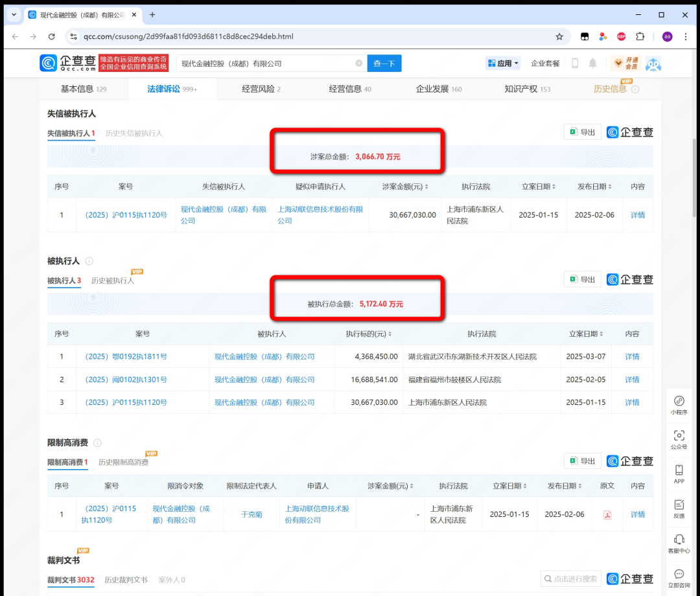Open the browser tab list dropdown
The width and height of the screenshot is (700, 596).
14,14
